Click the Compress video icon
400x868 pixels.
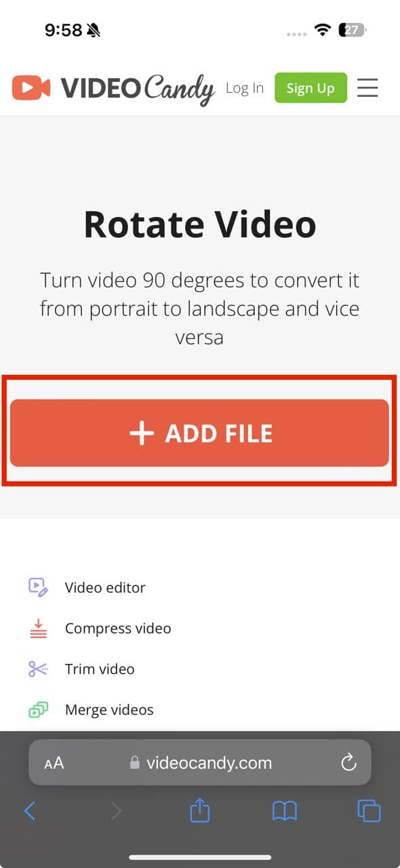click(x=39, y=628)
